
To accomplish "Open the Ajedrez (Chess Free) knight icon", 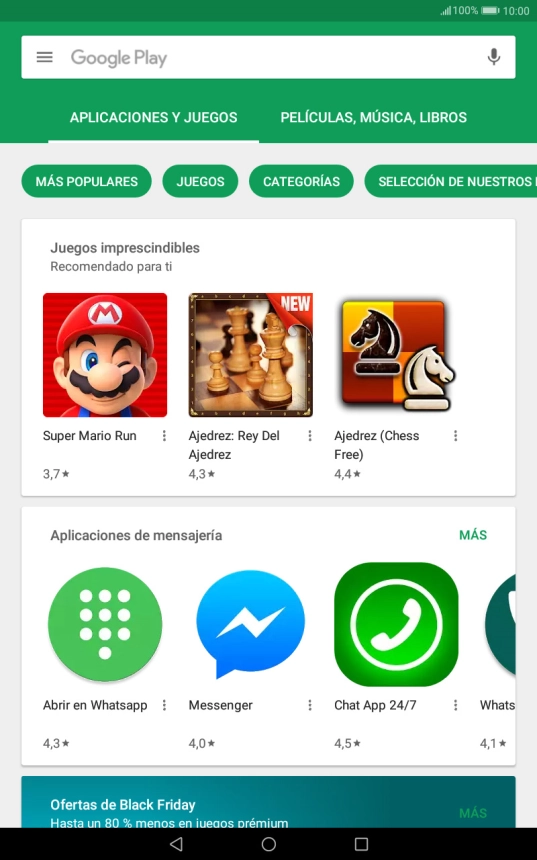I will (396, 355).
